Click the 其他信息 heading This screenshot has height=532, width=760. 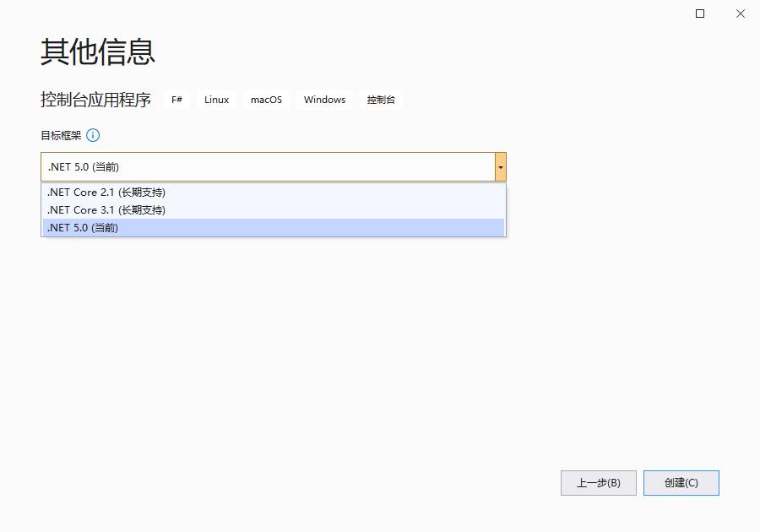tap(97, 52)
